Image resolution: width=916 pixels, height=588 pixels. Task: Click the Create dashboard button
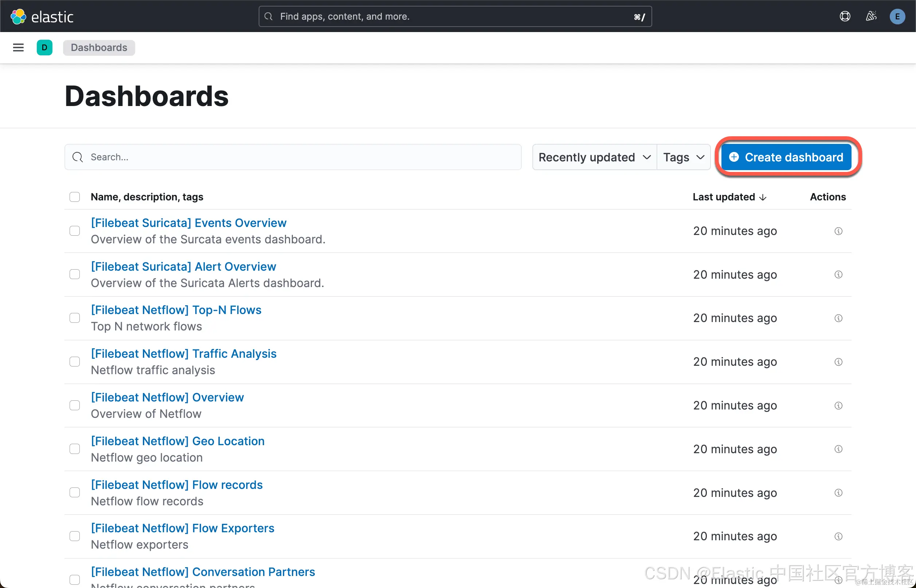(x=786, y=157)
